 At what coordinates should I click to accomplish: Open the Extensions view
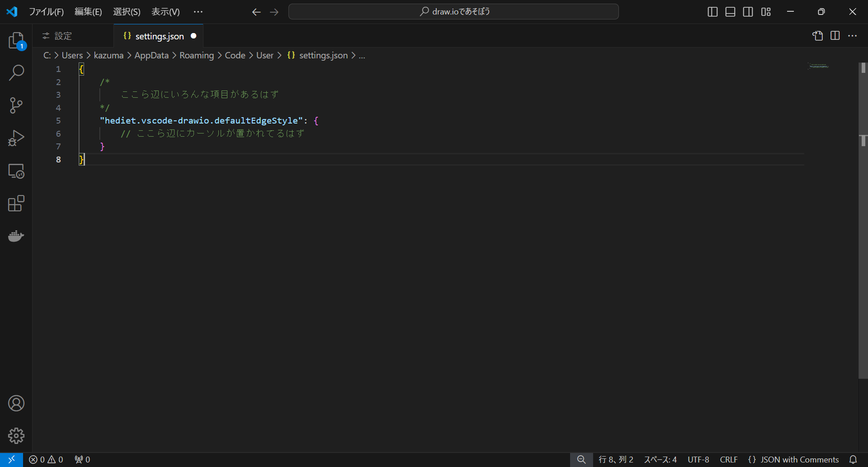click(16, 204)
